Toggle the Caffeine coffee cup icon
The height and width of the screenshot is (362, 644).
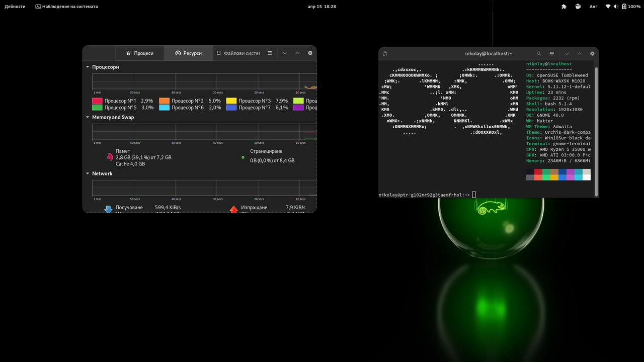579,7
